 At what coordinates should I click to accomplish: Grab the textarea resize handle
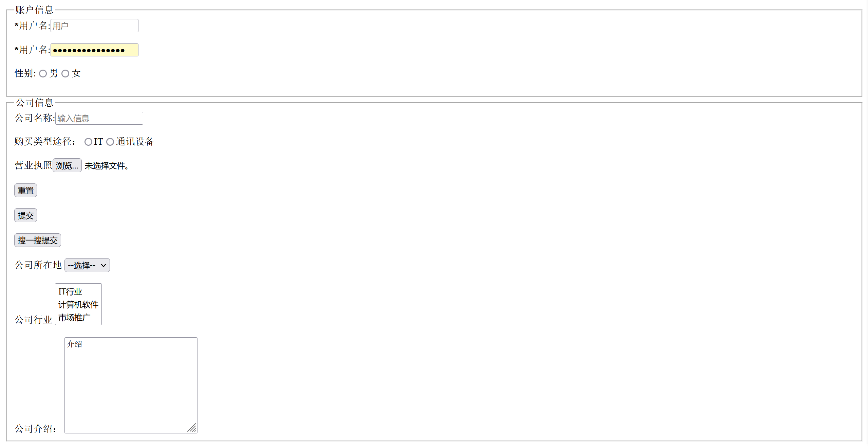[192, 428]
